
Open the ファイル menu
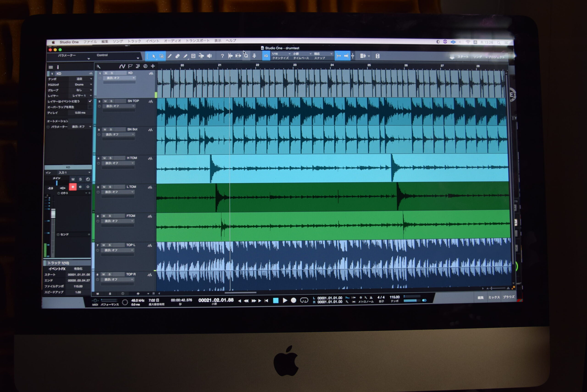pyautogui.click(x=90, y=42)
